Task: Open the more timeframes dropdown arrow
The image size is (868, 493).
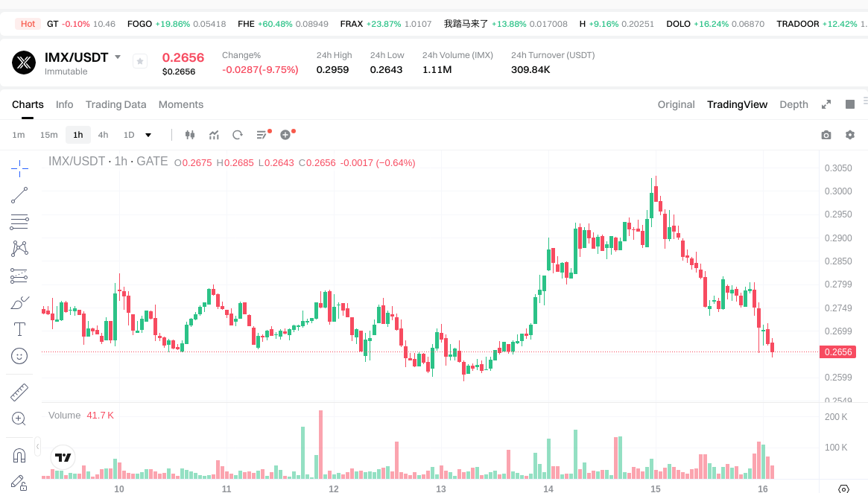Action: 148,135
